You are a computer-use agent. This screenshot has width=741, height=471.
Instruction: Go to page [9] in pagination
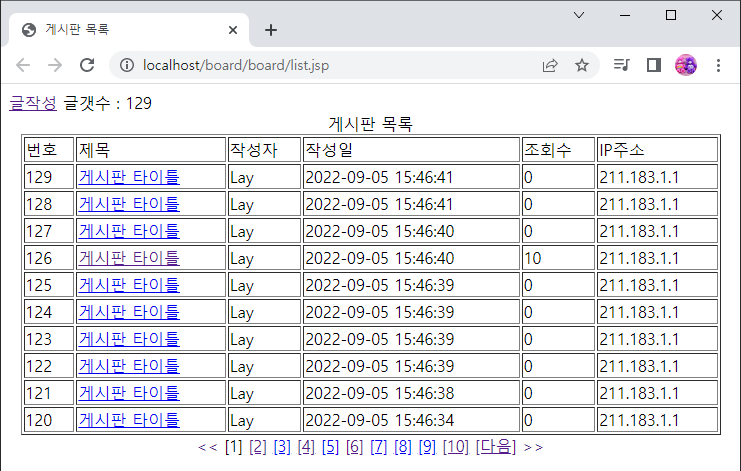coord(427,447)
